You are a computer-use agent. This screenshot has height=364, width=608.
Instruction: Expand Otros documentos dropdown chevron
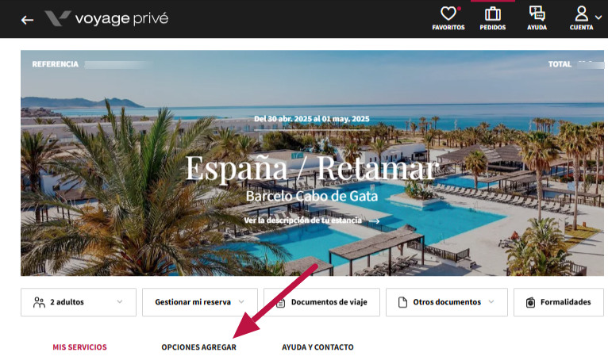pos(491,301)
